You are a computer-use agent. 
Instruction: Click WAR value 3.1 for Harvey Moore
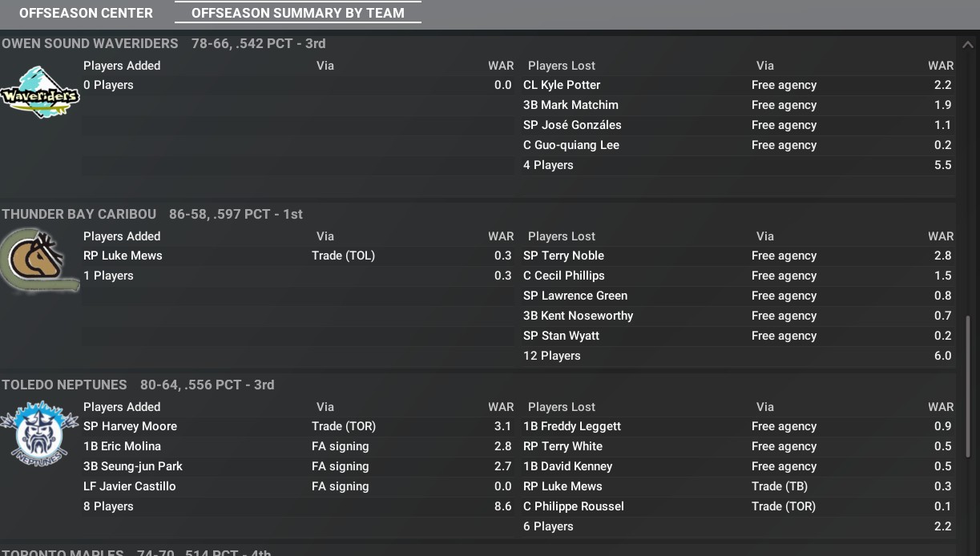click(502, 426)
